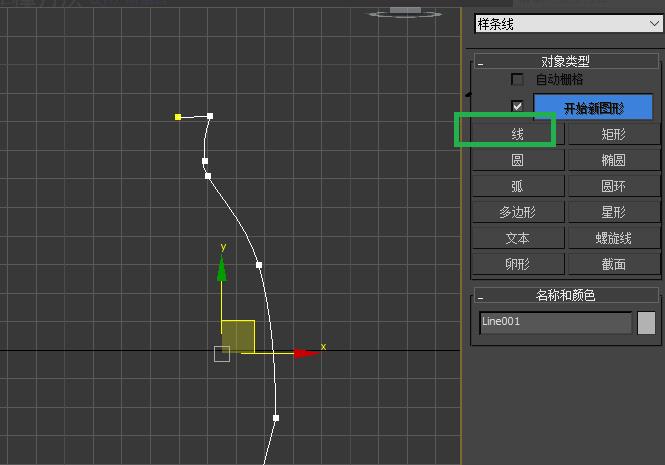Click the ViewCube at the viewport top
The height and width of the screenshot is (465, 665).
405,11
